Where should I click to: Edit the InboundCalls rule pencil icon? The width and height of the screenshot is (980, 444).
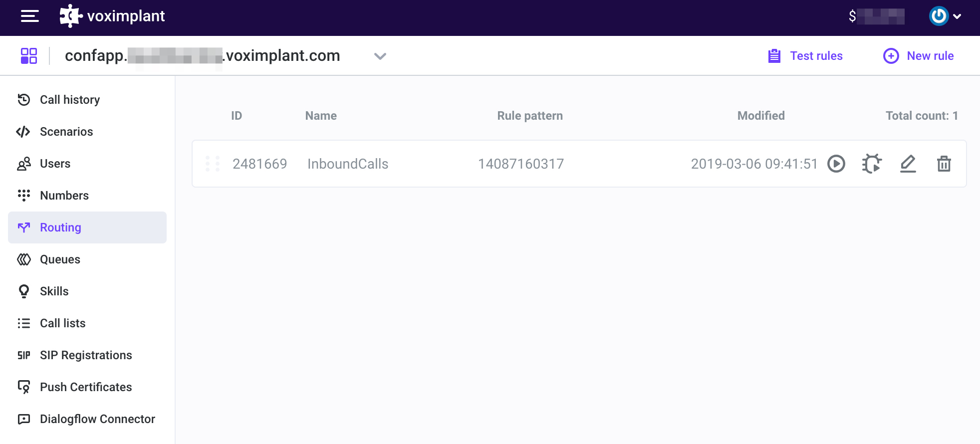click(x=908, y=164)
